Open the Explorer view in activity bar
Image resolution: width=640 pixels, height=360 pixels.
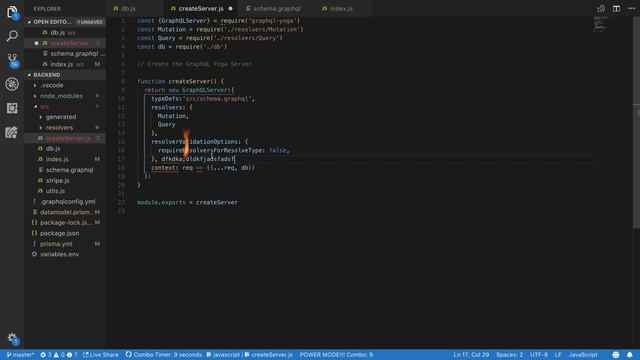tap(12, 12)
